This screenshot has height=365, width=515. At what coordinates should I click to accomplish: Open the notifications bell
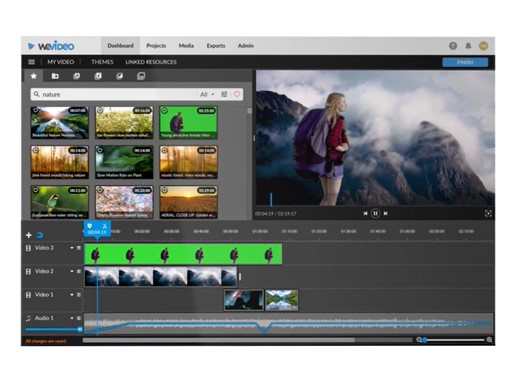tap(468, 46)
